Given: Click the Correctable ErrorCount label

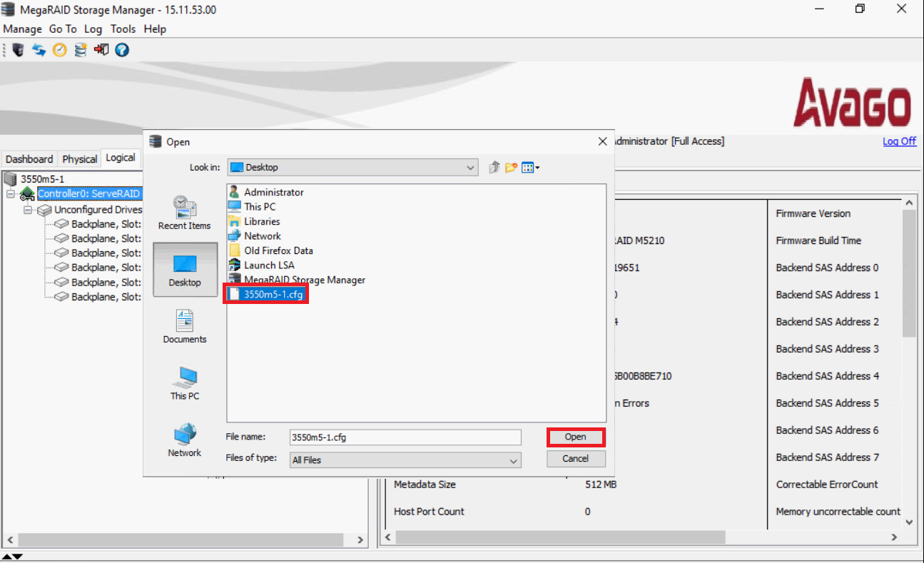Looking at the screenshot, I should click(827, 485).
